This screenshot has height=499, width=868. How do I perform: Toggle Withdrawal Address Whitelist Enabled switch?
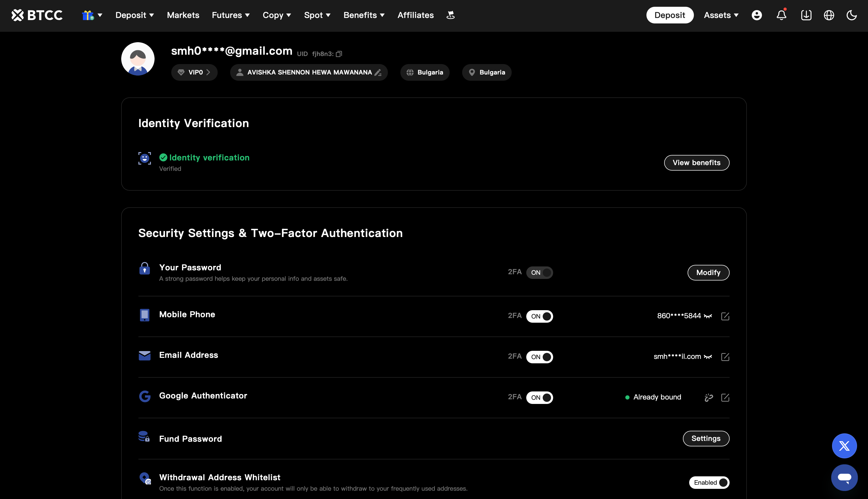click(x=709, y=482)
